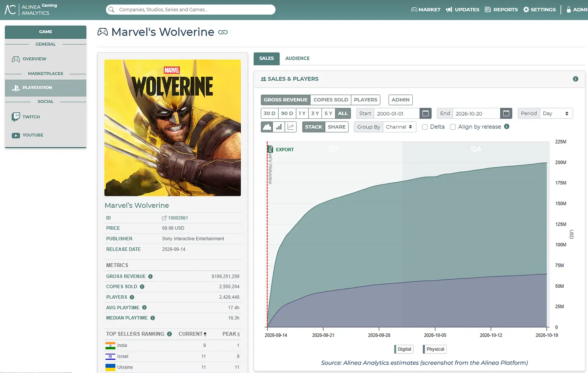Show info for Gross Revenue metric
This screenshot has width=588, height=373.
150,276
